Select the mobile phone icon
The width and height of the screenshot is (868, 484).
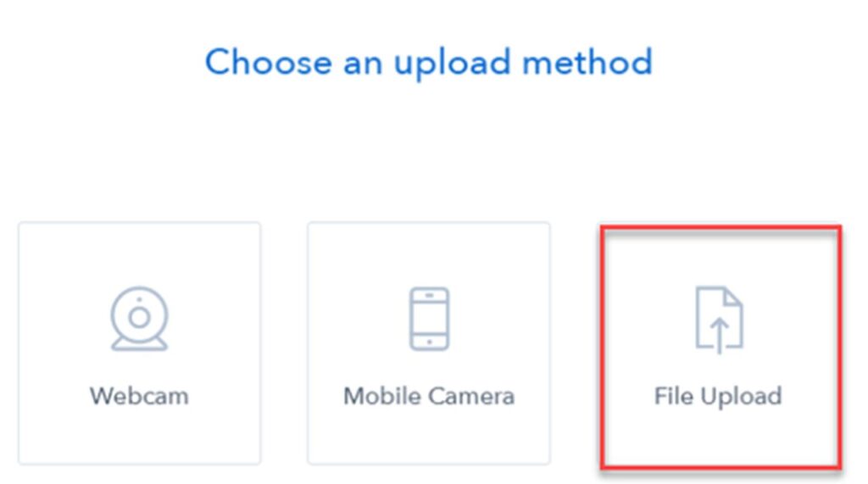pos(429,319)
